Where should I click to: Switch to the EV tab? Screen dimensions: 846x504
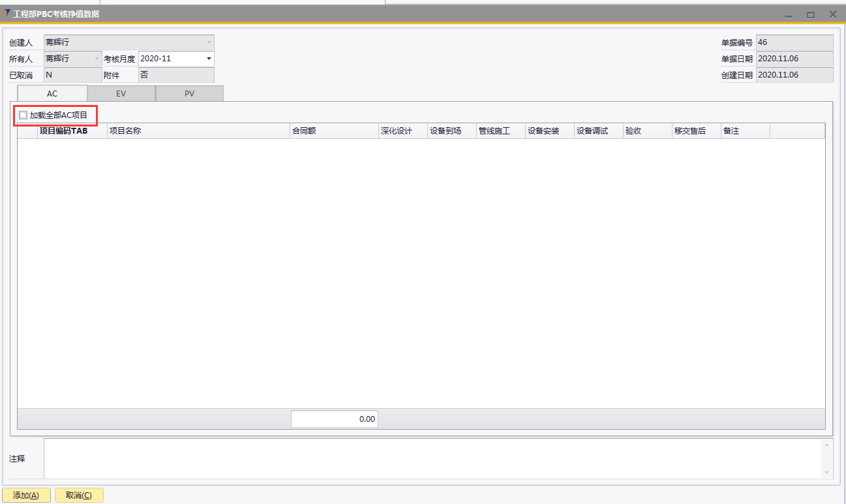pyautogui.click(x=121, y=94)
